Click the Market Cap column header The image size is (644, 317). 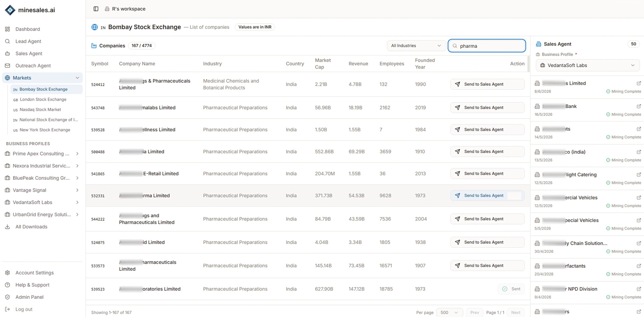tap(323, 63)
